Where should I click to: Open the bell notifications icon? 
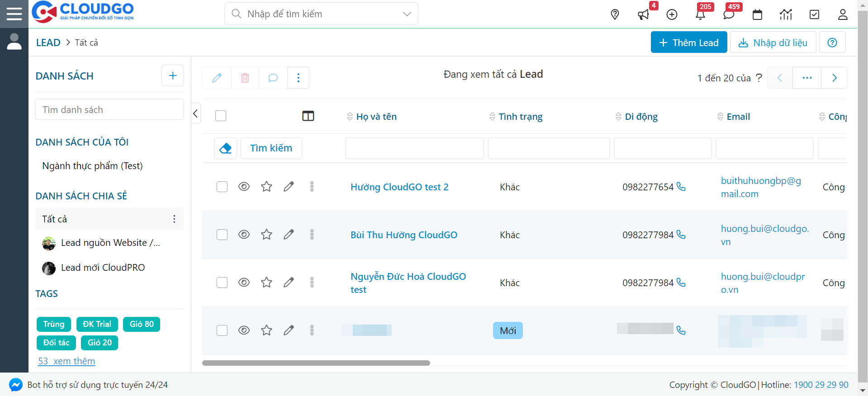(x=700, y=14)
